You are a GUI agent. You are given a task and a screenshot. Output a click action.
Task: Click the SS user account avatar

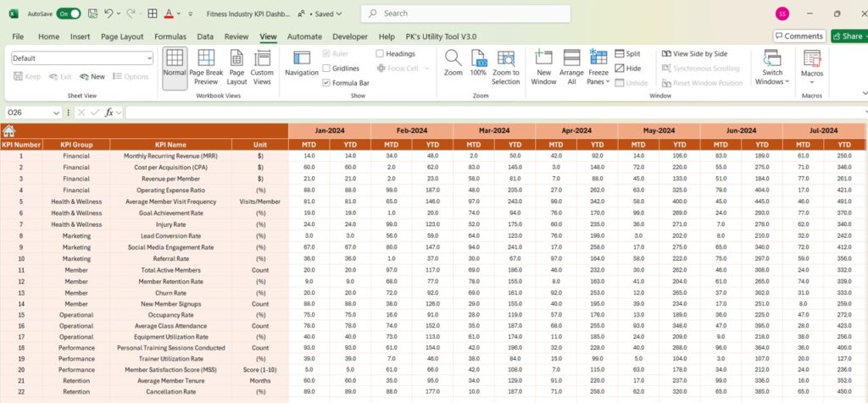[x=782, y=14]
